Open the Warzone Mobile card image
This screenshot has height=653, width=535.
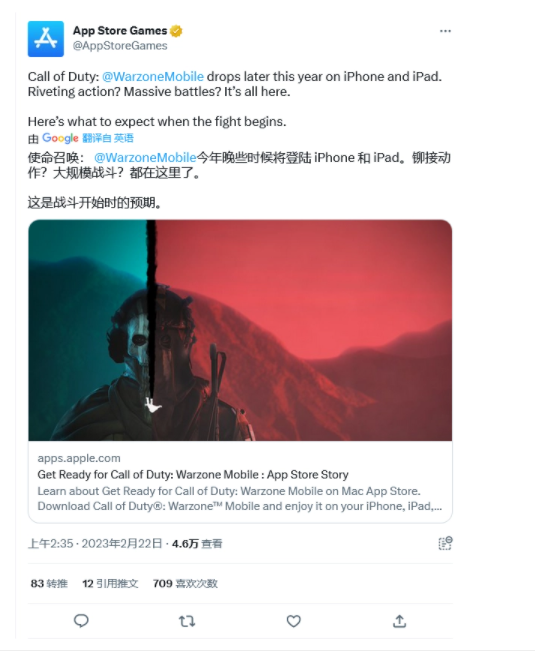[240, 330]
